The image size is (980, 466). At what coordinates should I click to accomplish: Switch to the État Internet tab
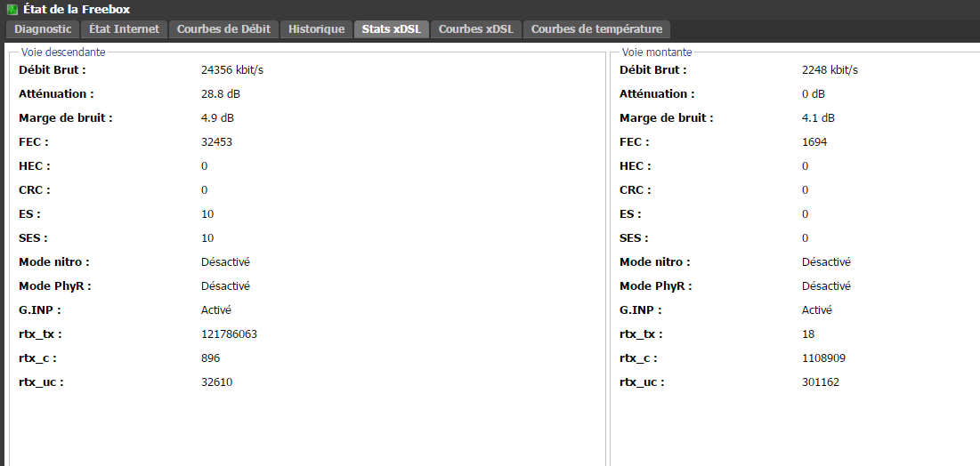(x=125, y=29)
